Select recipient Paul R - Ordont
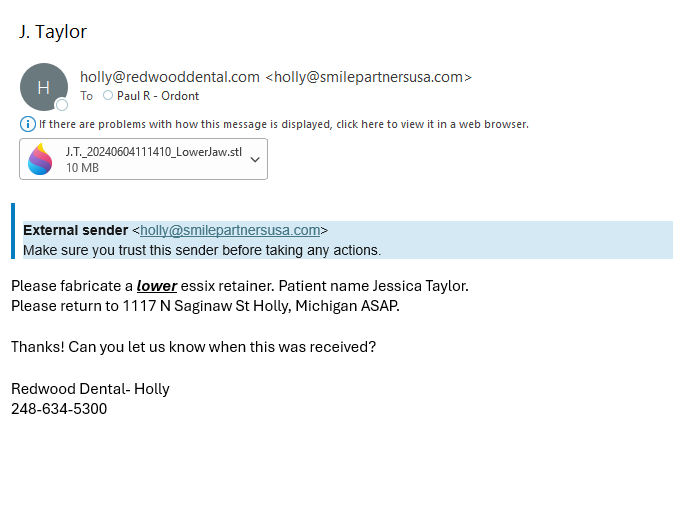The width and height of the screenshot is (673, 524). (x=158, y=96)
